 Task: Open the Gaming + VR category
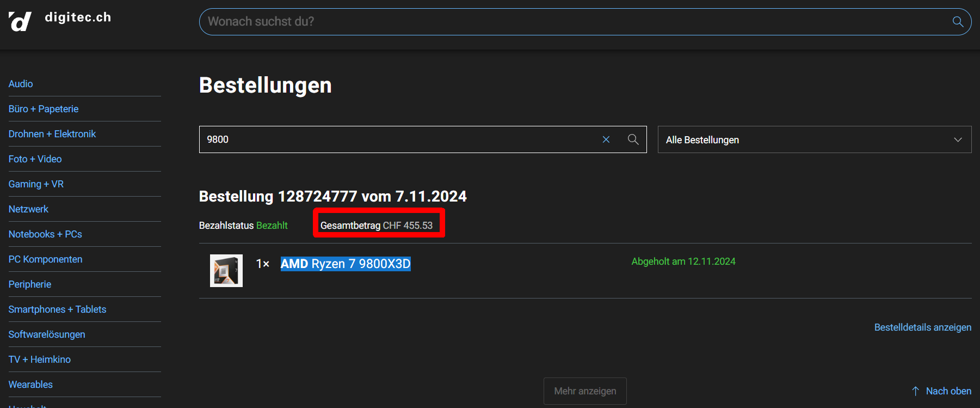click(36, 184)
